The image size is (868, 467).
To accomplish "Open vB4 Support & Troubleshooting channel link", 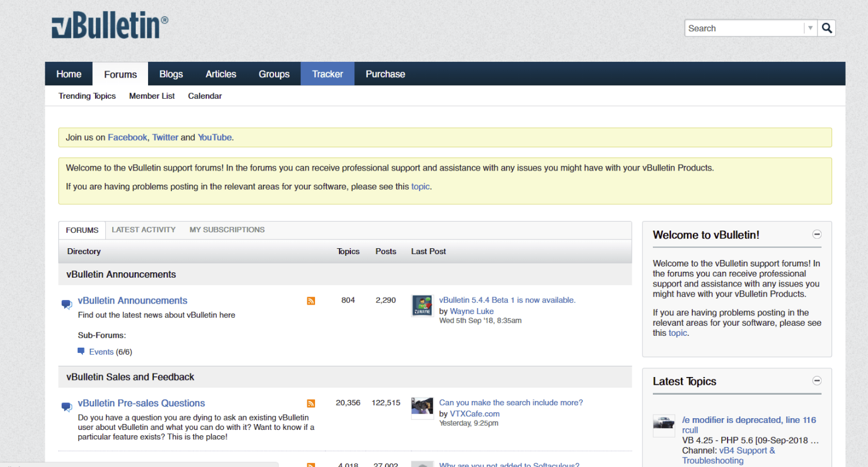I will click(x=729, y=455).
